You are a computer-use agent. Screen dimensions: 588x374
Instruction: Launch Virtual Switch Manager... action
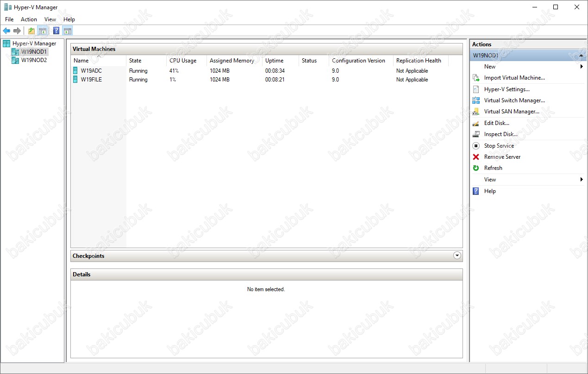point(514,100)
